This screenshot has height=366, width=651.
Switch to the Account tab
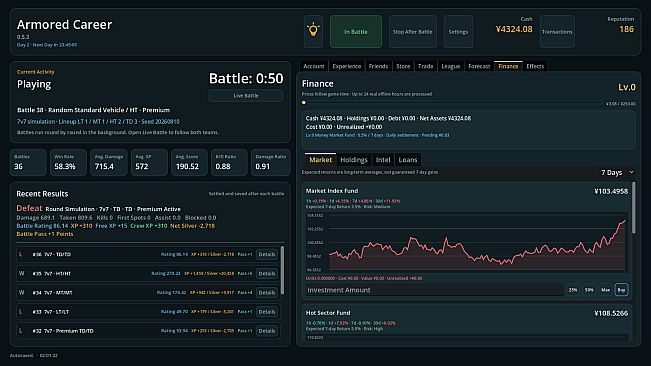click(313, 66)
